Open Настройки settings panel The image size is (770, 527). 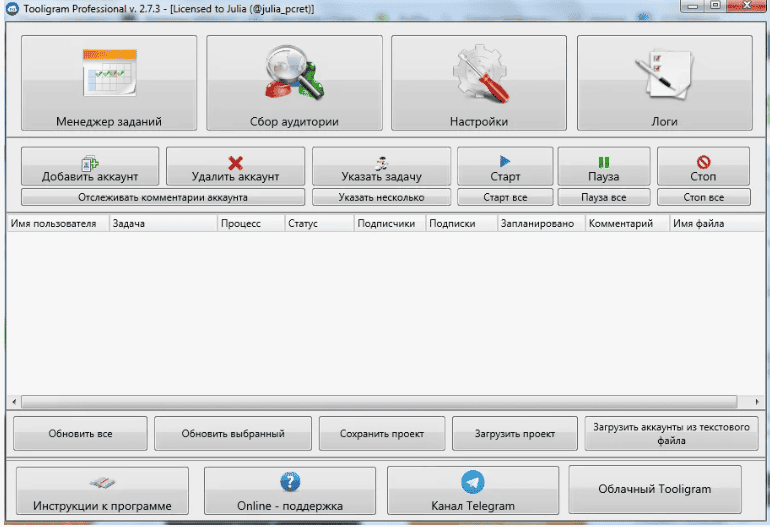click(x=479, y=83)
